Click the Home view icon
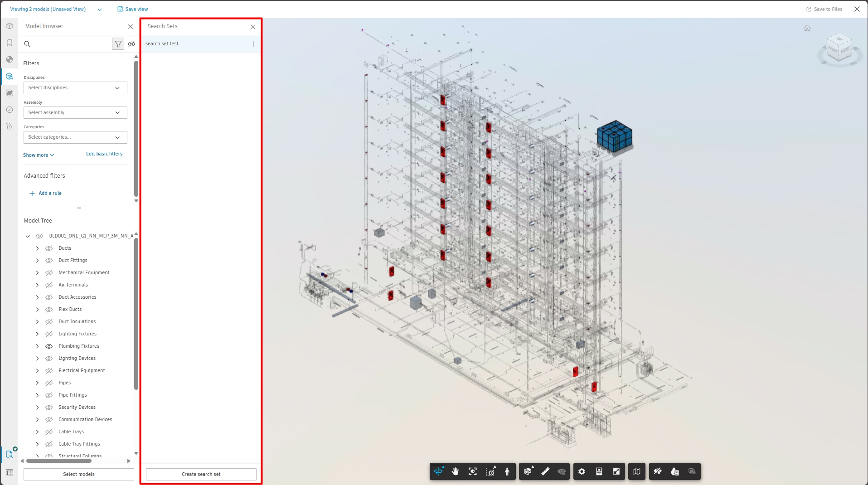Screen dimensions: 868x485 [807, 28]
